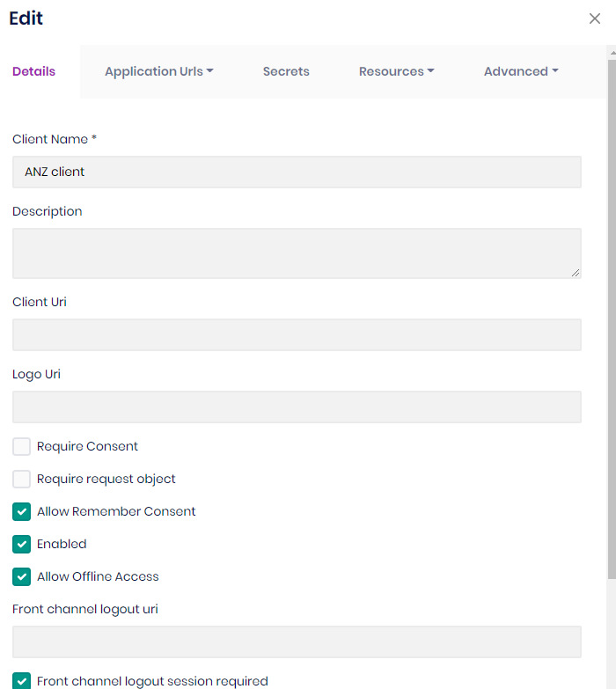Select the Logo Uri input field
This screenshot has width=616, height=689.
(297, 407)
